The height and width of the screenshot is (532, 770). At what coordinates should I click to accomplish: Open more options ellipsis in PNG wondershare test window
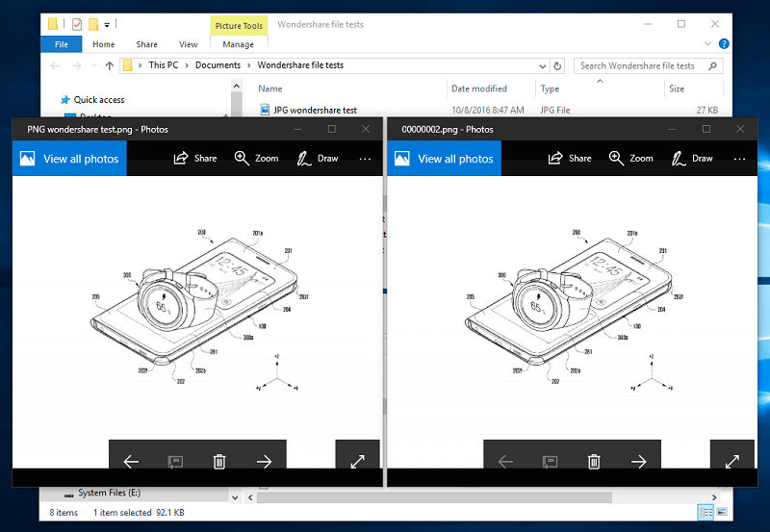coord(365,159)
